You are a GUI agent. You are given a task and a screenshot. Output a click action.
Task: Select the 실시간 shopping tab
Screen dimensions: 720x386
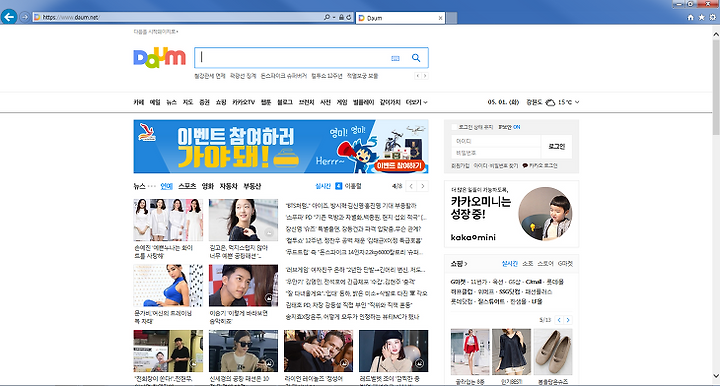[509, 263]
